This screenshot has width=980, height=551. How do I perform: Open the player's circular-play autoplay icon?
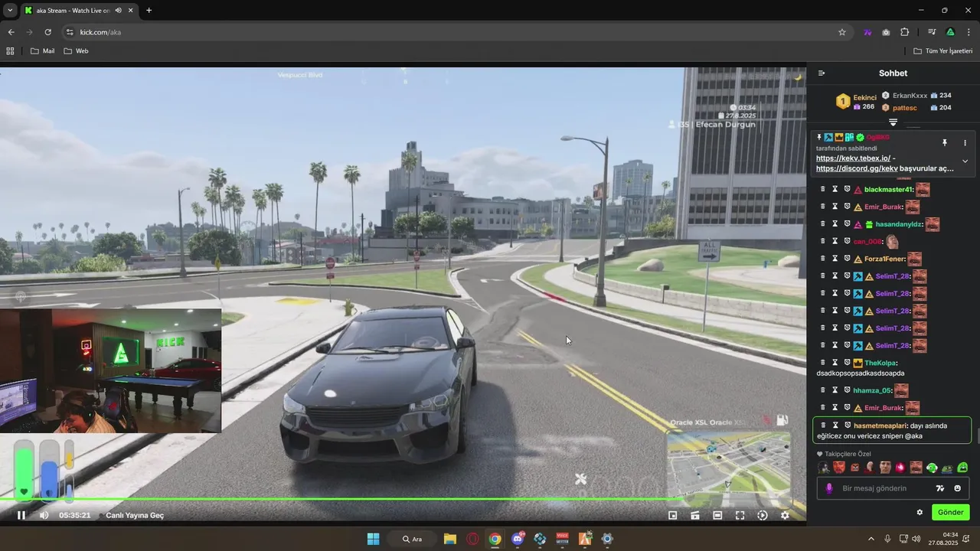coord(763,515)
